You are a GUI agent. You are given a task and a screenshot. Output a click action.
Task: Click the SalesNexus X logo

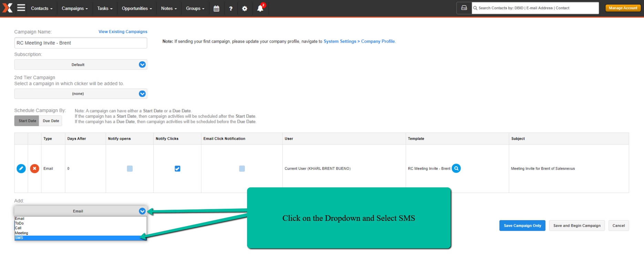tap(7, 8)
